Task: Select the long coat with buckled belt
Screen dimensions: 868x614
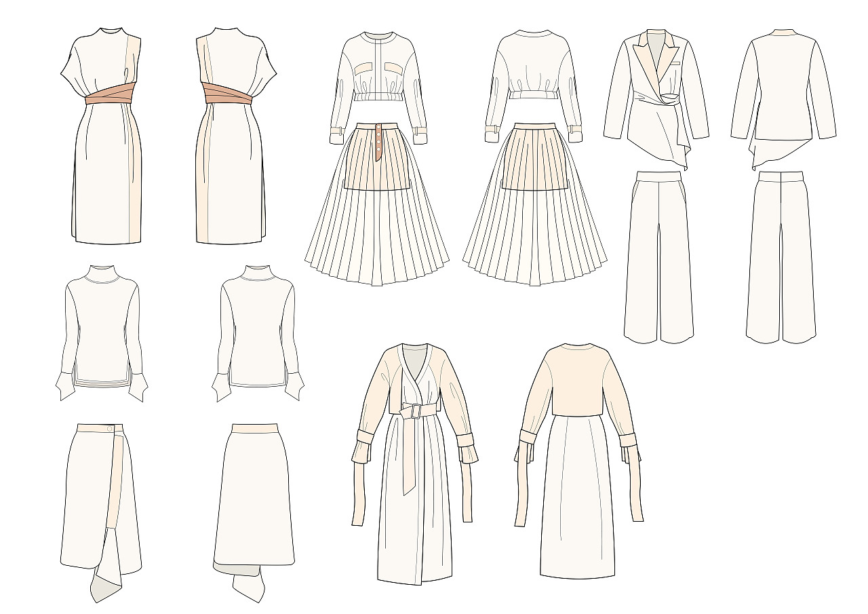Action: pyautogui.click(x=414, y=463)
